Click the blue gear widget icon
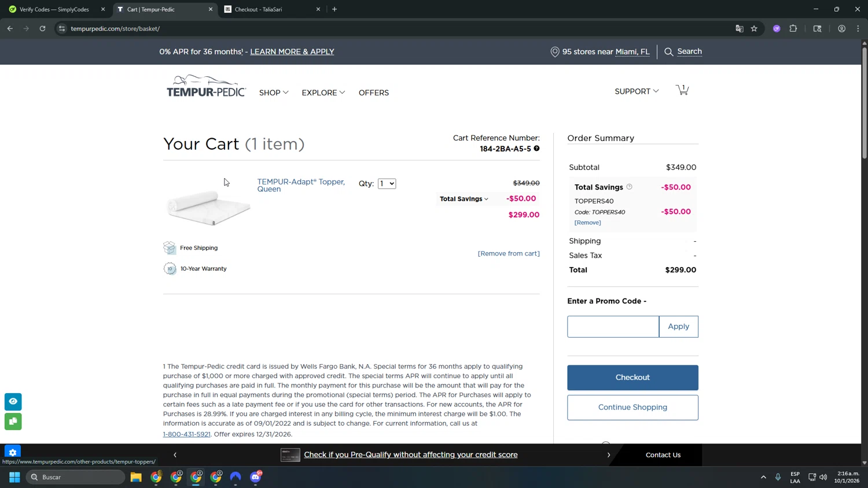Viewport: 868px width, 488px height. [13, 452]
